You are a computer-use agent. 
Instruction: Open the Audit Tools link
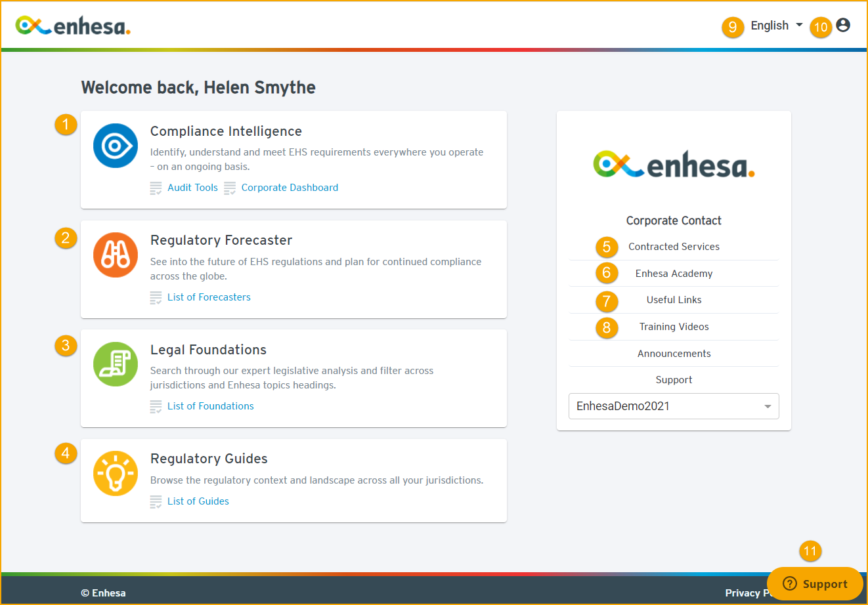point(192,188)
